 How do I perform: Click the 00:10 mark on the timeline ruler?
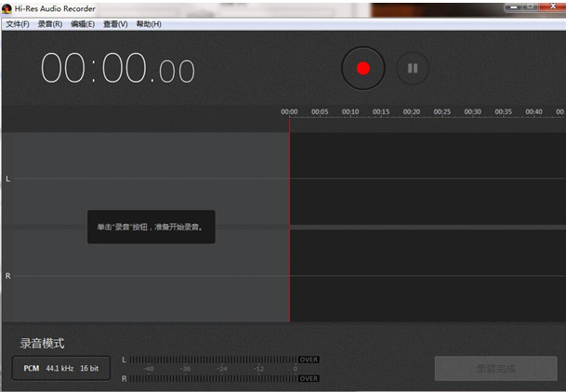click(350, 111)
